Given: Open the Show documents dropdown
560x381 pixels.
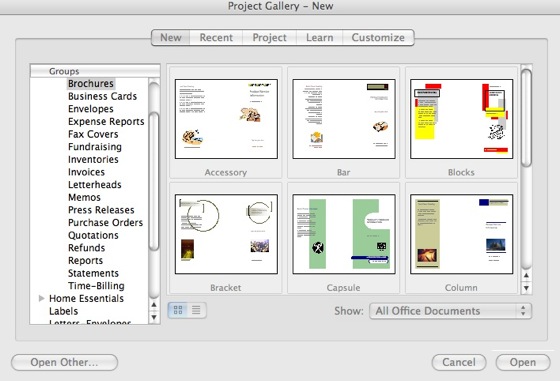Looking at the screenshot, I should (450, 311).
